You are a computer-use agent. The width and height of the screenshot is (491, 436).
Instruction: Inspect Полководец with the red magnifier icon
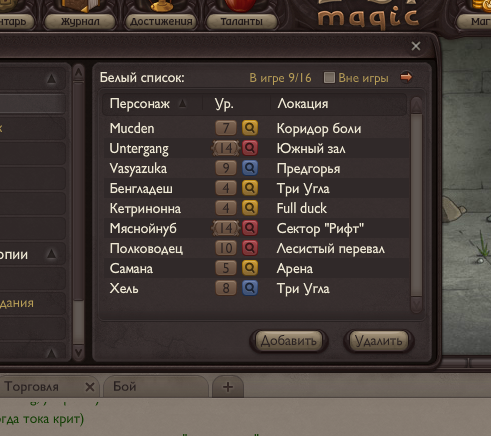coord(250,248)
